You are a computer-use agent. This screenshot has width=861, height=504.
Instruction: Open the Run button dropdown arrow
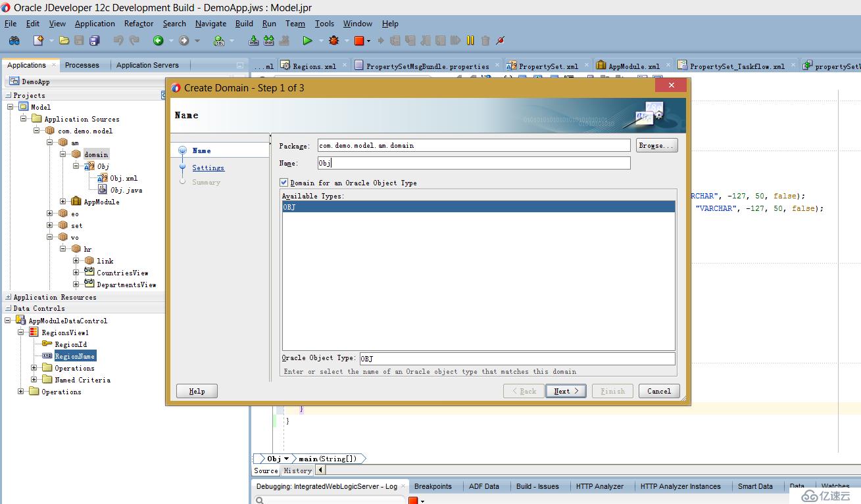[322, 41]
